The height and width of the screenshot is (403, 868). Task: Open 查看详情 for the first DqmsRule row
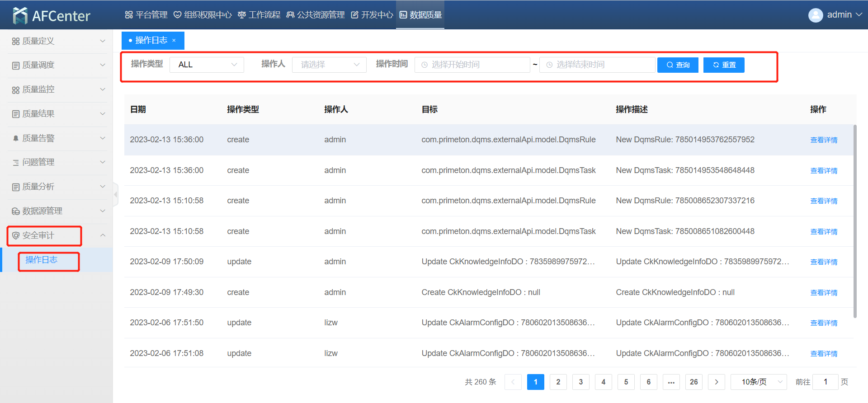click(823, 140)
